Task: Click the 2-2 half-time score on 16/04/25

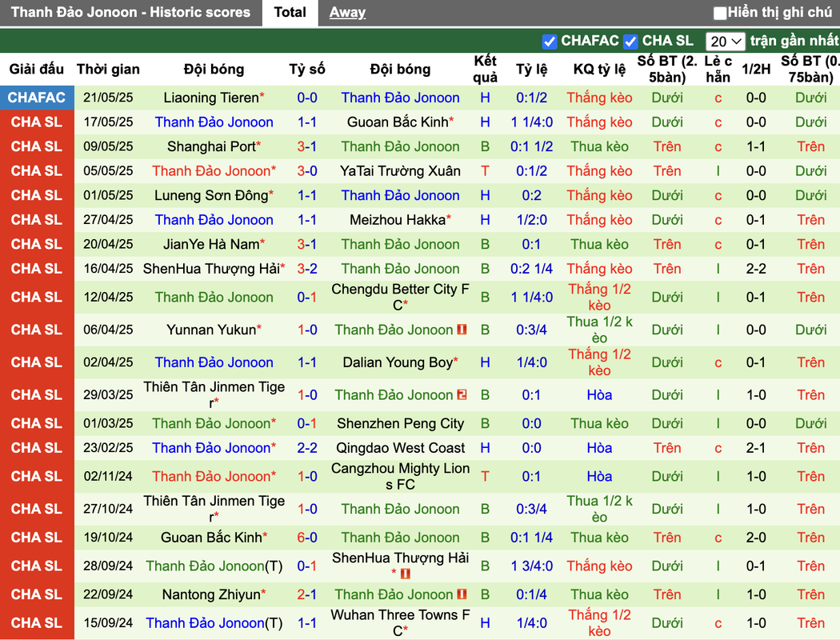Action: [x=756, y=268]
